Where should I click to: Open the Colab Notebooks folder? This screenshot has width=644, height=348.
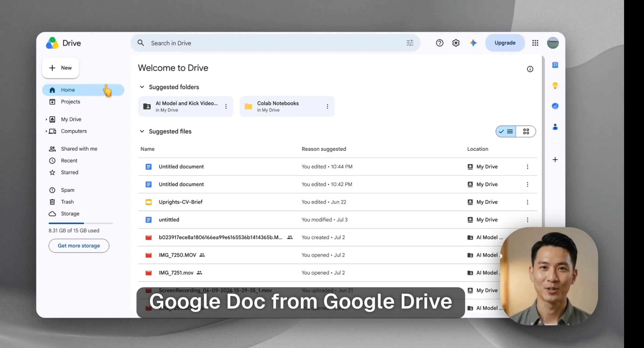[x=287, y=106]
